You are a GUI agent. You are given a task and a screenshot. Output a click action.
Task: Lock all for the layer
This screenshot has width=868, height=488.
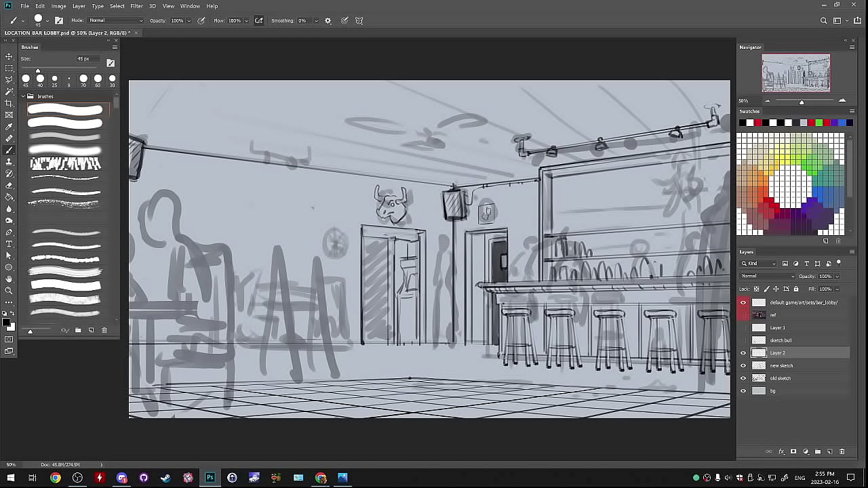coord(796,289)
